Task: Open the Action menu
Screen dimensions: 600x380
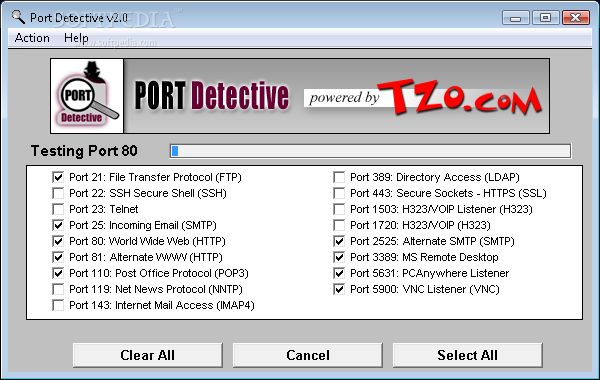Action: click(32, 38)
